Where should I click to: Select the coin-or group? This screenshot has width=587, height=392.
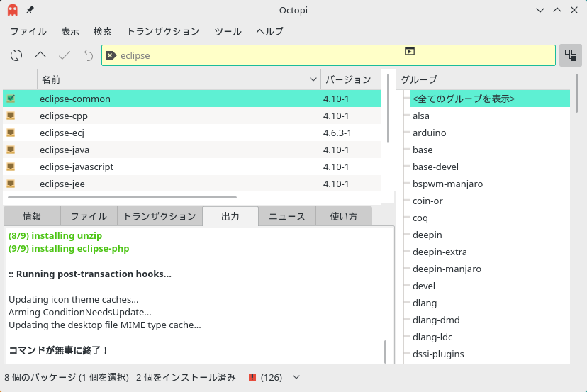pos(427,201)
